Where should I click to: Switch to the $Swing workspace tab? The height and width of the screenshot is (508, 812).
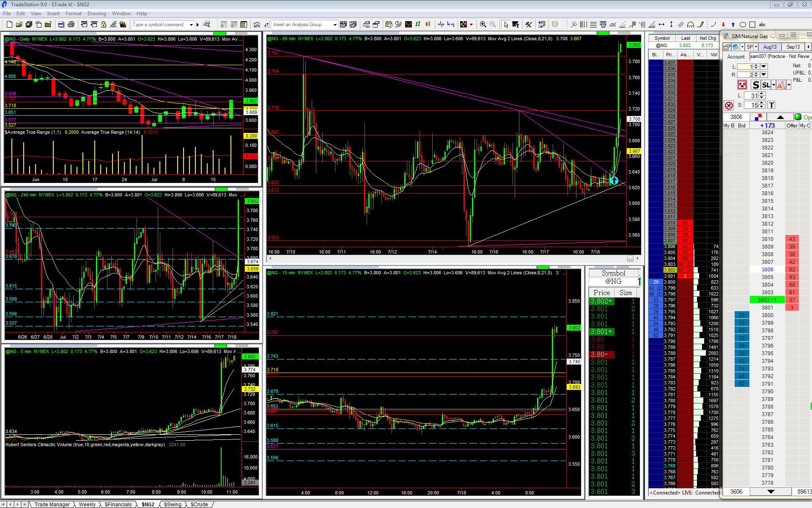point(173,504)
